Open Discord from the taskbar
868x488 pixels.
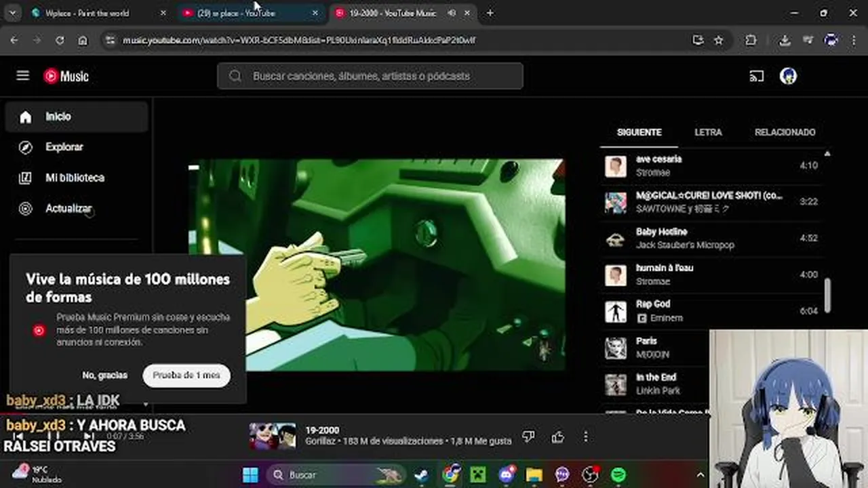point(507,474)
